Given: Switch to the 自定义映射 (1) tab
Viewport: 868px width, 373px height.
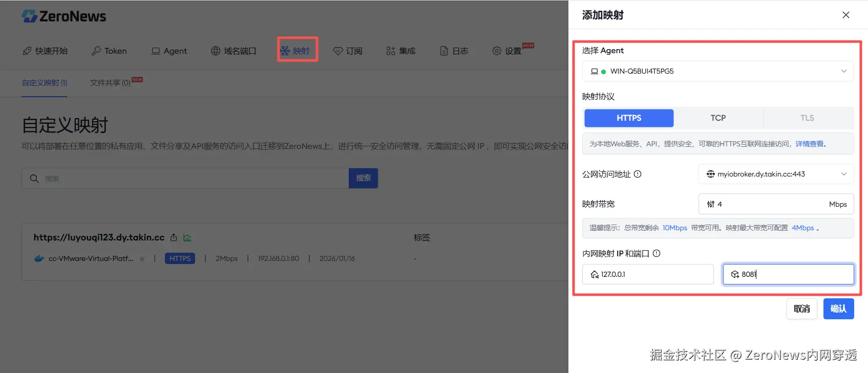Looking at the screenshot, I should pyautogui.click(x=45, y=82).
